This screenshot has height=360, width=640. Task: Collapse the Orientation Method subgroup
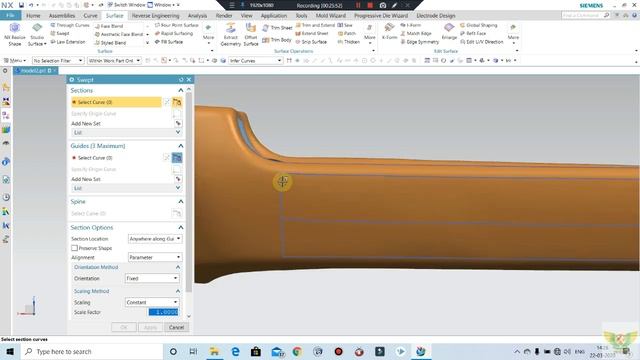(x=178, y=267)
